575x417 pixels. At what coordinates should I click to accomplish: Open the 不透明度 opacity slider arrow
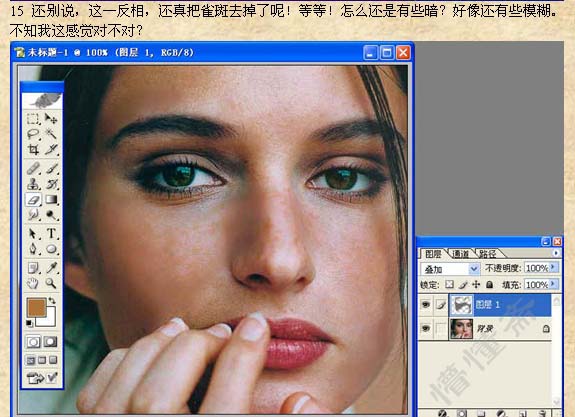point(554,268)
